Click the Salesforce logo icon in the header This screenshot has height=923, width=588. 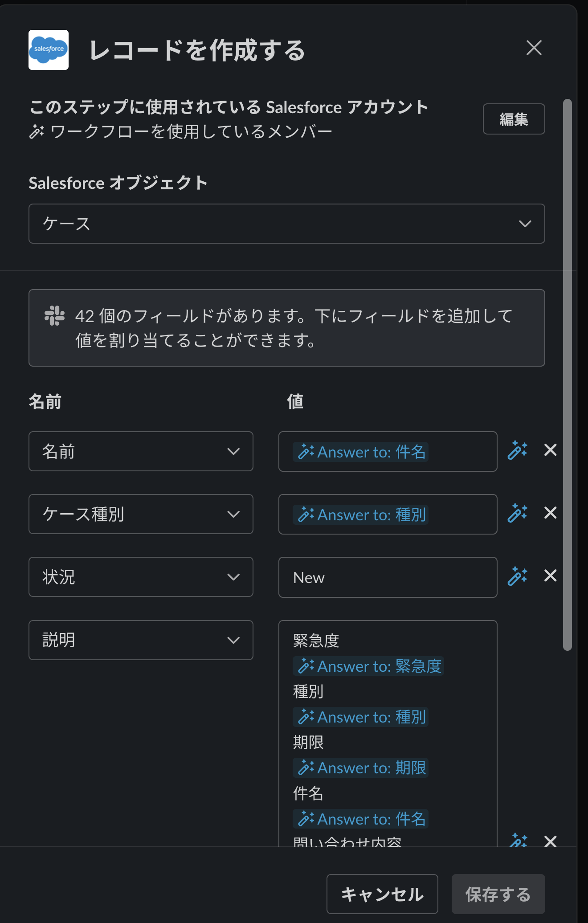49,49
